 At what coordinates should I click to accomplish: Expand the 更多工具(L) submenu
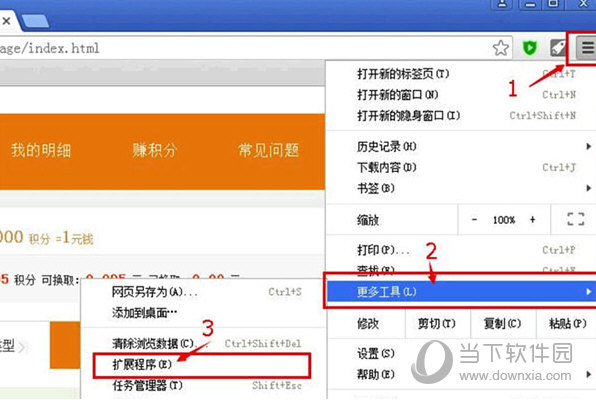(x=461, y=291)
